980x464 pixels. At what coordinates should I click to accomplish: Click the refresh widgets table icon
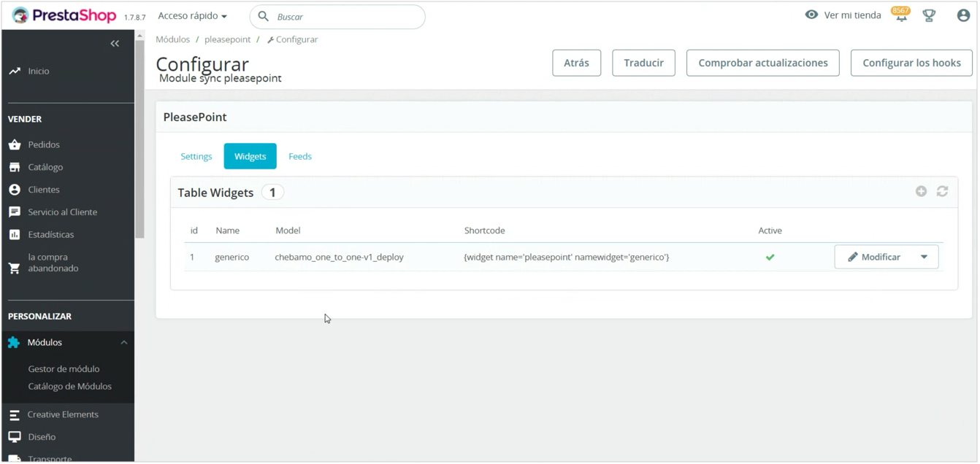point(942,191)
